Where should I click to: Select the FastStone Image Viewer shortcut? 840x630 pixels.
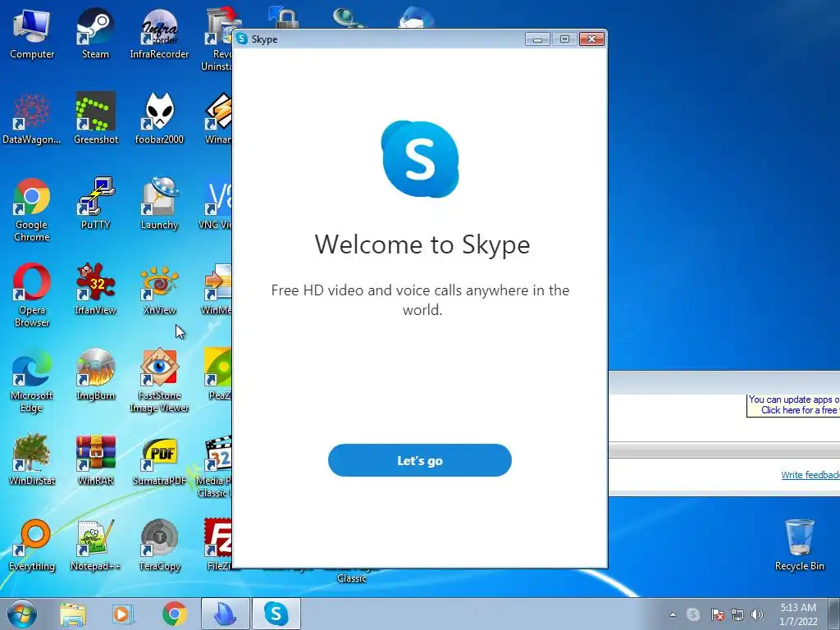coord(159,381)
